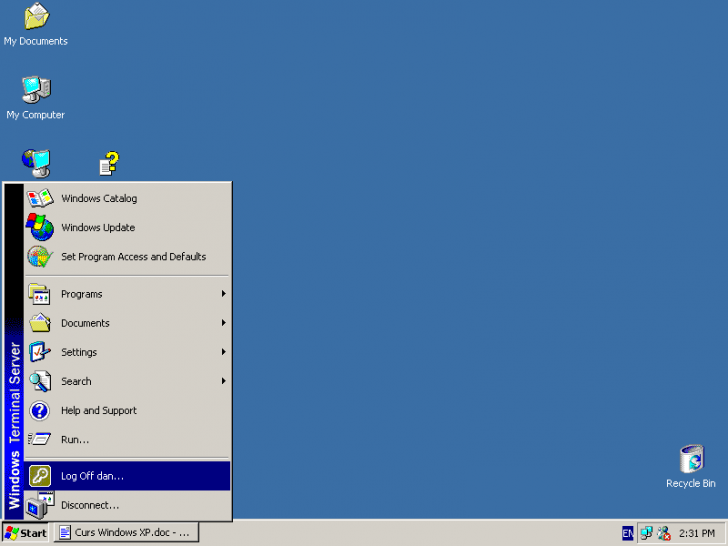
Task: Click the Log Off key icon
Action: 40,476
